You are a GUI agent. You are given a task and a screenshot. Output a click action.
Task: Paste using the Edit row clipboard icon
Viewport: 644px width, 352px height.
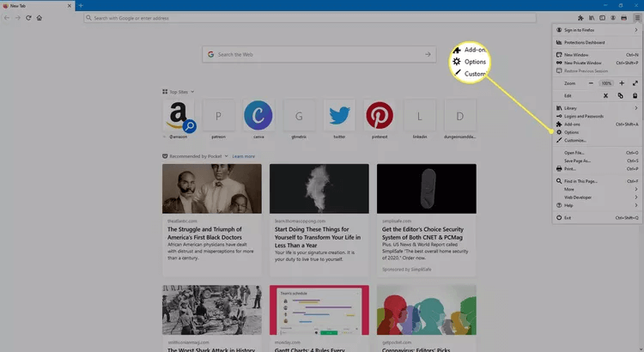click(635, 95)
